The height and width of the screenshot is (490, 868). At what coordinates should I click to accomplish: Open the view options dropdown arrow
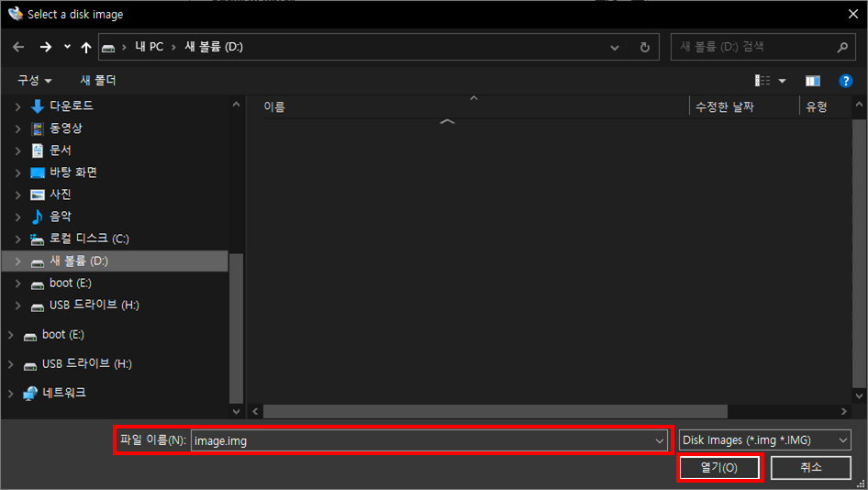click(782, 82)
